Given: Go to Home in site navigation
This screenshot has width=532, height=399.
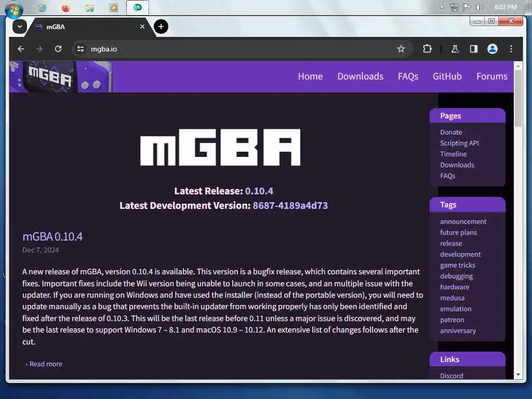Looking at the screenshot, I should point(310,76).
